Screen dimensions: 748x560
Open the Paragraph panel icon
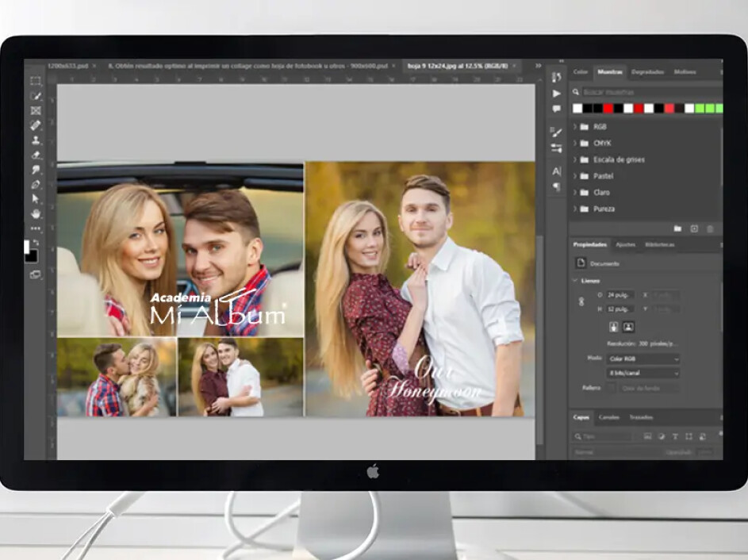click(556, 186)
